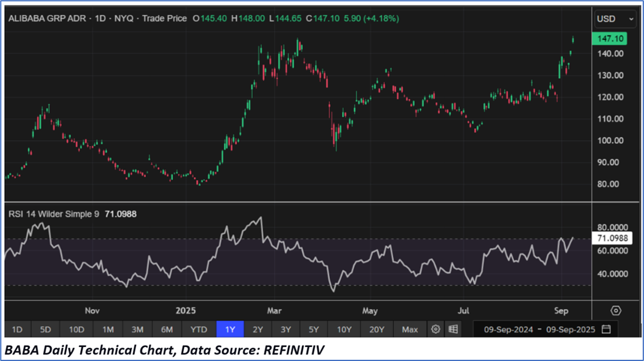Choose the 3Y range
Screen dimensions: 644x361
pos(286,329)
